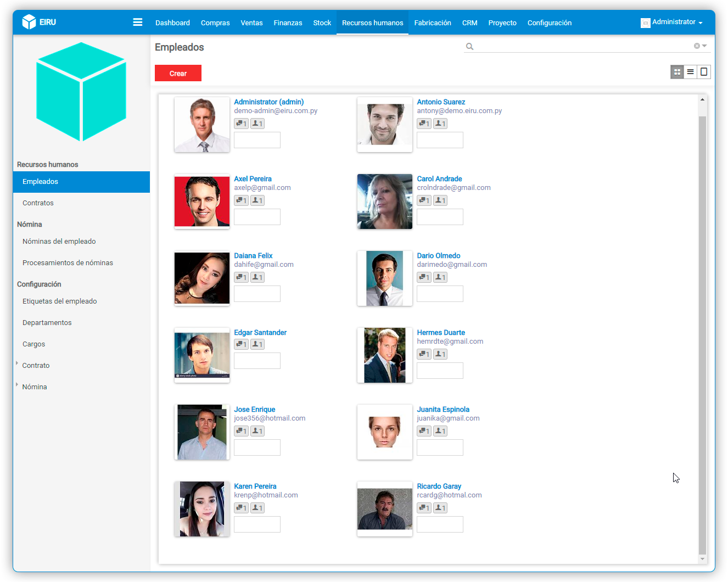The height and width of the screenshot is (582, 728).
Task: Open the CRM menu
Action: (x=470, y=23)
